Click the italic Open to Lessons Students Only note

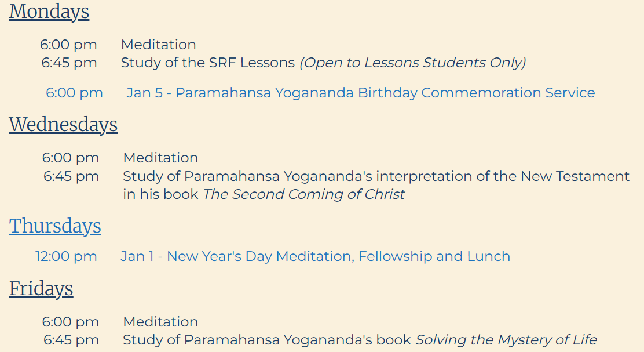pyautogui.click(x=412, y=63)
